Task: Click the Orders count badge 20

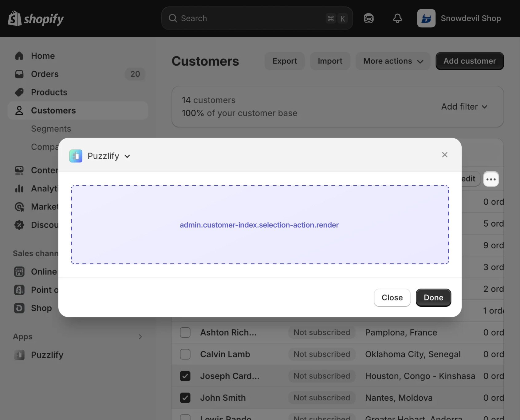Action: tap(135, 74)
